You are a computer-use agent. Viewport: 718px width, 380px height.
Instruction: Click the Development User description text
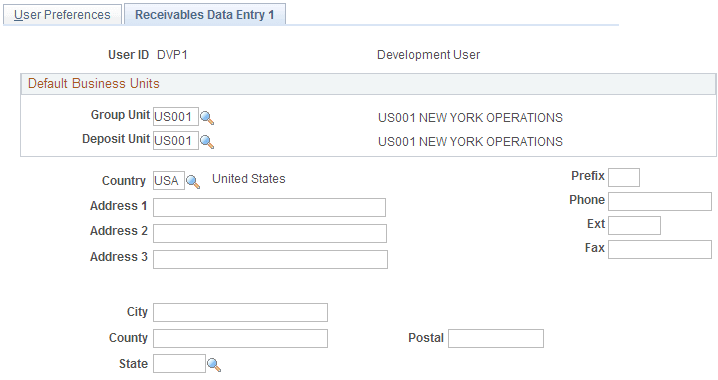(429, 55)
